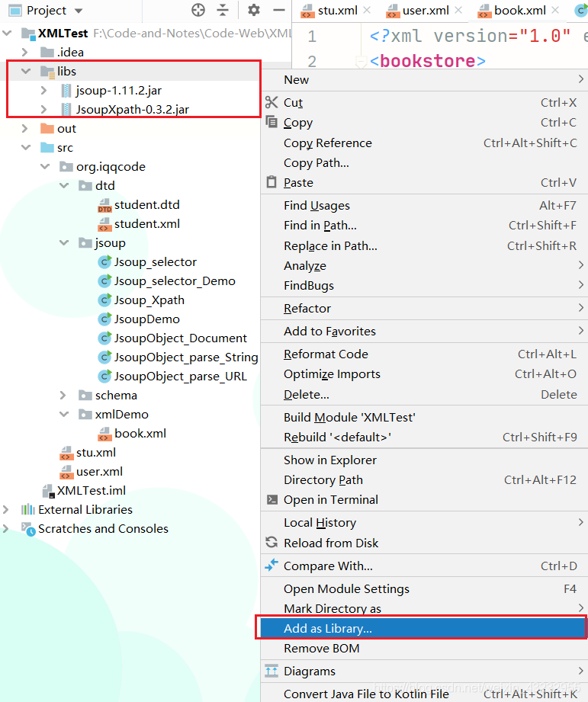588x702 pixels.
Task: Open Local History submenu
Action: coord(424,522)
